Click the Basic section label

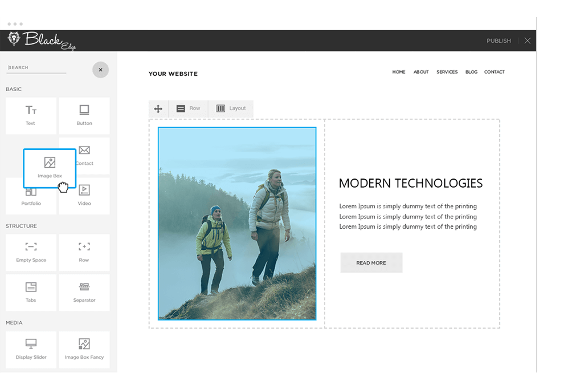(x=14, y=89)
